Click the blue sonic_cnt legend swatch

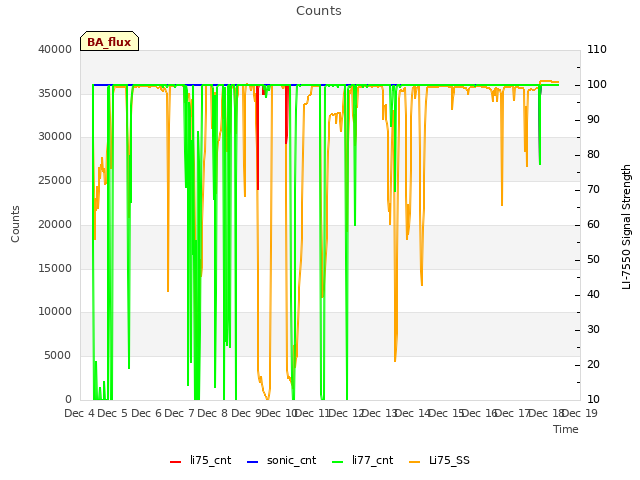coord(253,462)
